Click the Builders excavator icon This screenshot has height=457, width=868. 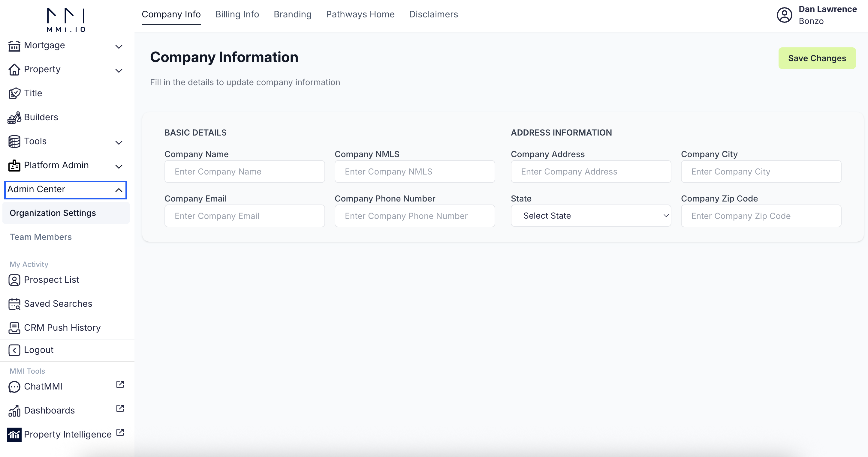click(x=14, y=118)
